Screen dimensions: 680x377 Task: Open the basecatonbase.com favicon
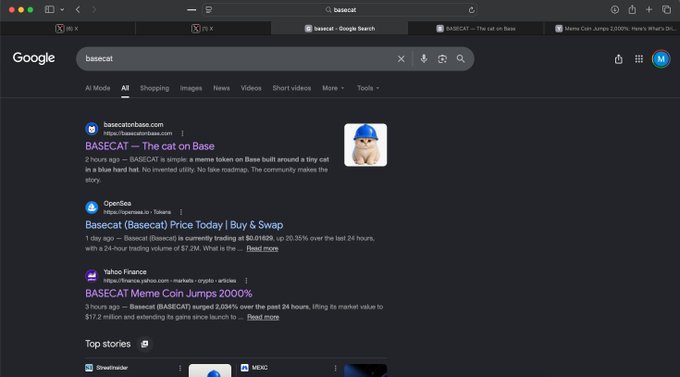(x=92, y=129)
